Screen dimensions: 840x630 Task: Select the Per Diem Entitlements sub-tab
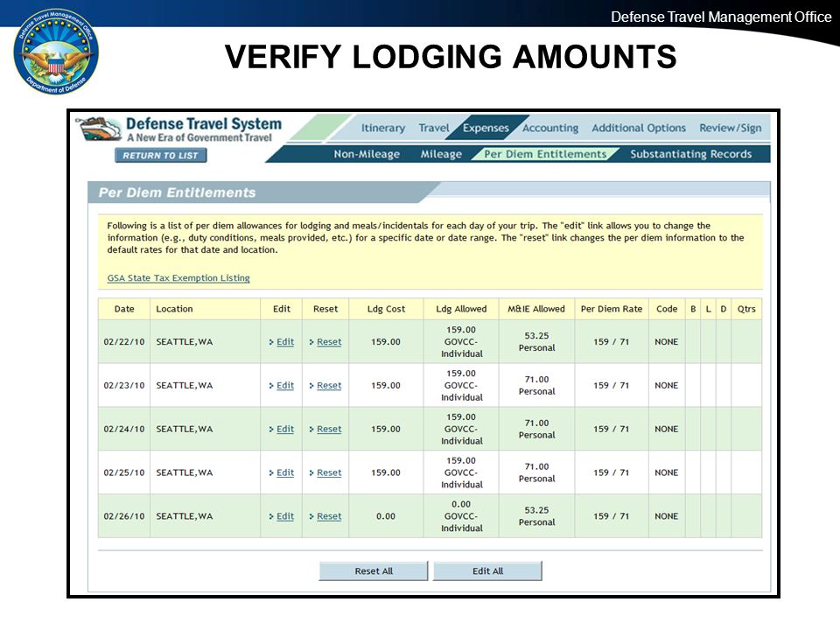tap(545, 154)
